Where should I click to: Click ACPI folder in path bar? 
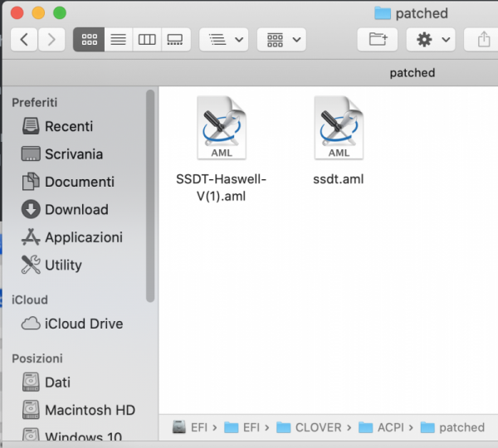click(x=389, y=427)
